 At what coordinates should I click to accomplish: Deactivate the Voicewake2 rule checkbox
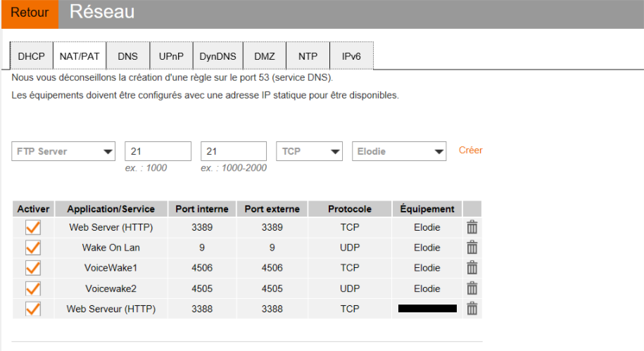tap(33, 288)
